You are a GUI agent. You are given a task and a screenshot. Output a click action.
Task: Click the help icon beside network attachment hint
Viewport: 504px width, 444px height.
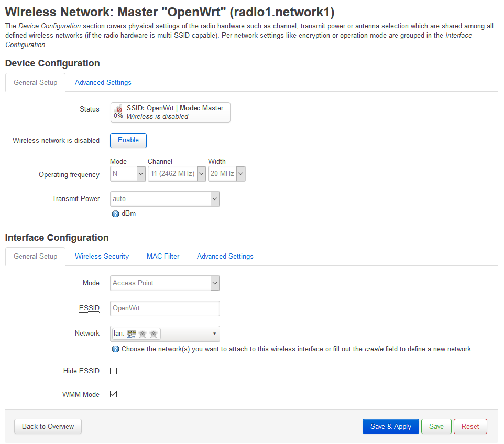click(115, 349)
